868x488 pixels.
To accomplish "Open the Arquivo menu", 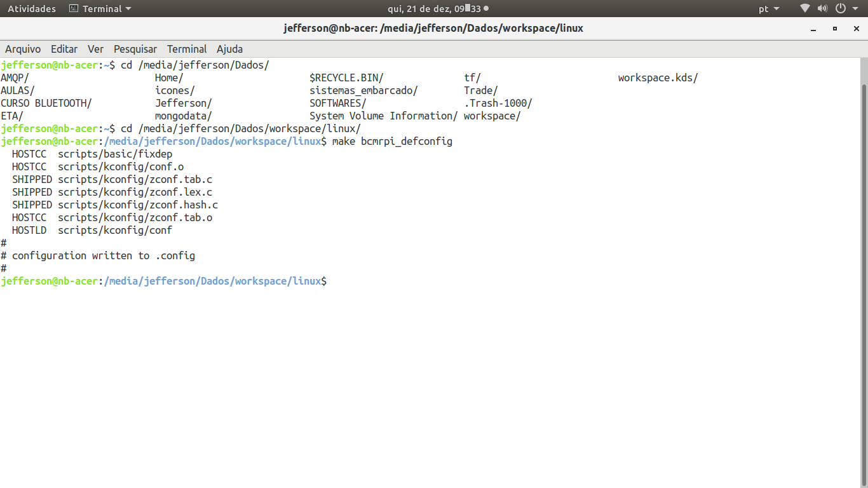I will tap(23, 49).
